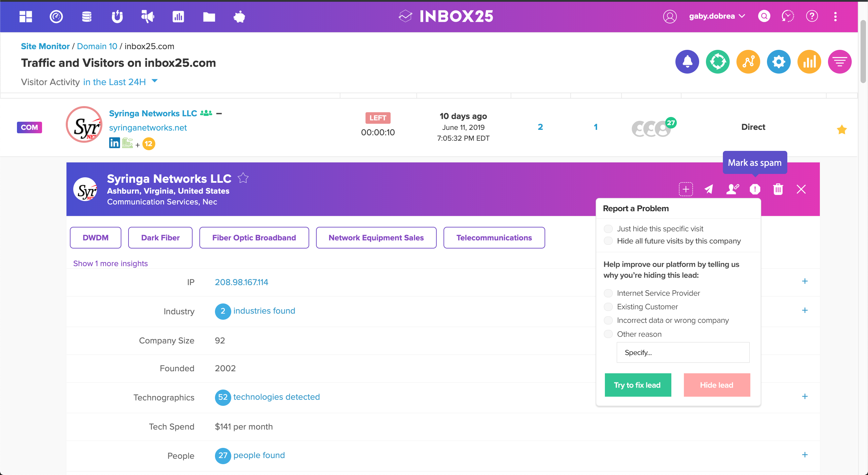The image size is (868, 475).
Task: Open the in the Last 24H period dropdown
Action: [120, 82]
